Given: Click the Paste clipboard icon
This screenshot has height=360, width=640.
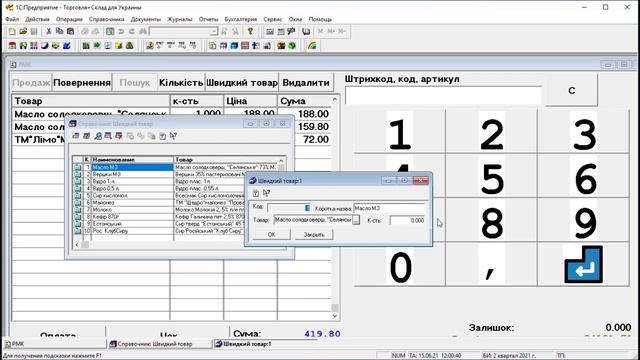Looking at the screenshot, I should (x=71, y=31).
